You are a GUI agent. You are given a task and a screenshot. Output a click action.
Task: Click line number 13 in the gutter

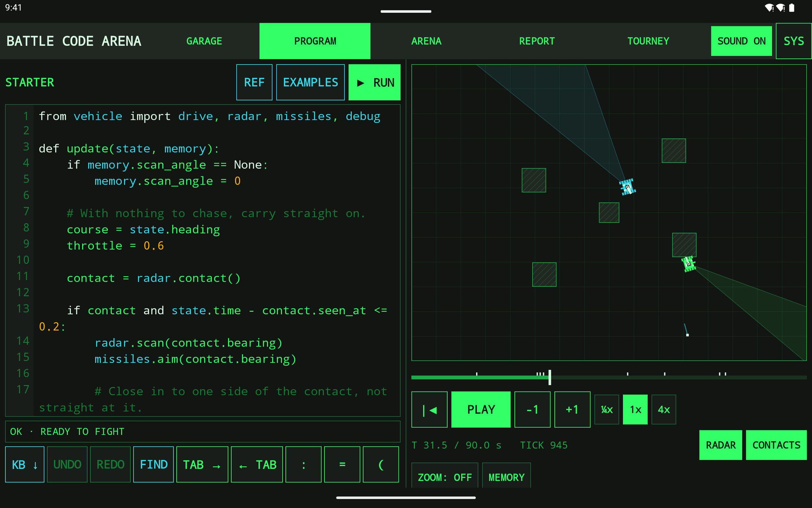[23, 308]
